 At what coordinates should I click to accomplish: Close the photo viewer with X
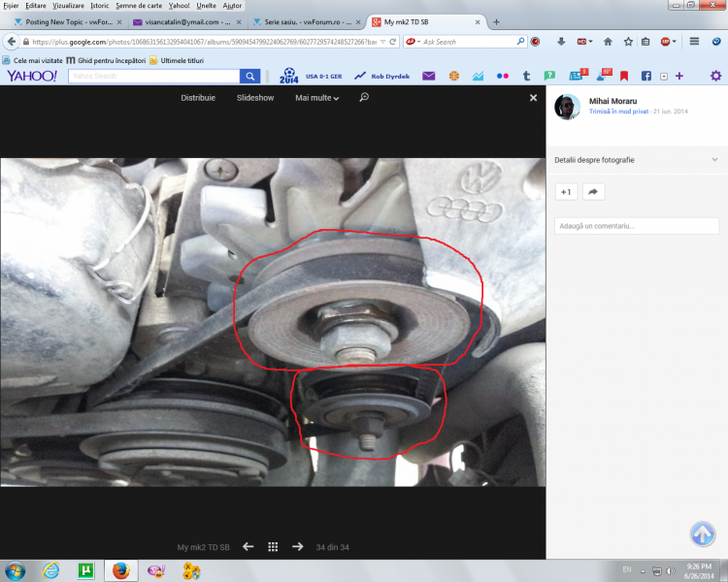pyautogui.click(x=533, y=98)
